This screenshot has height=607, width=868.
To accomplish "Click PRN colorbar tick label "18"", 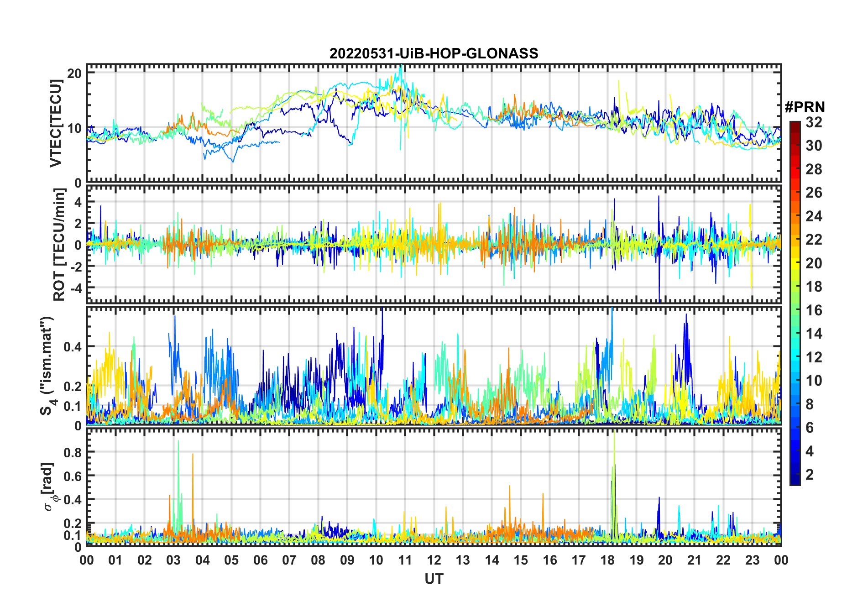I will click(814, 287).
